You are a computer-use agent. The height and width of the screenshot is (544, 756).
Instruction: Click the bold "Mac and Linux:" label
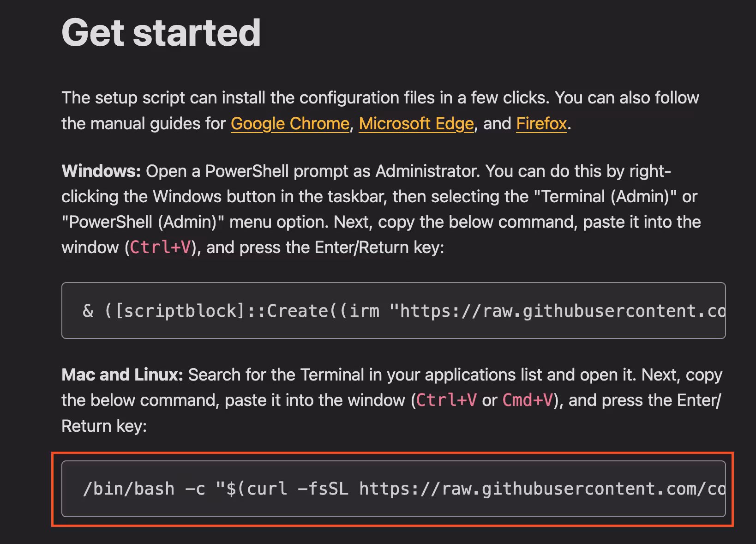[122, 375]
